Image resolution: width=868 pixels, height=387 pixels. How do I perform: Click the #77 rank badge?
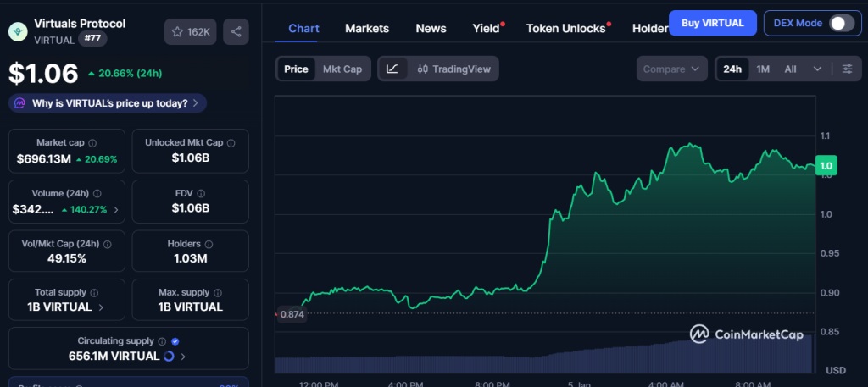(92, 39)
